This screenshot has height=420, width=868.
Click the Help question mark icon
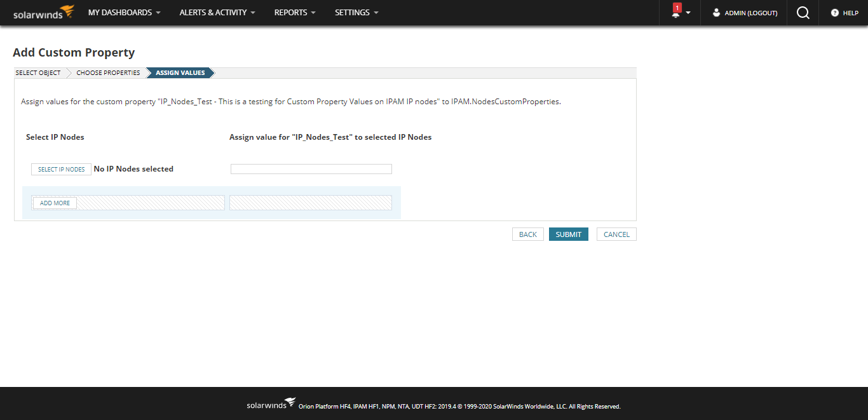tap(835, 13)
